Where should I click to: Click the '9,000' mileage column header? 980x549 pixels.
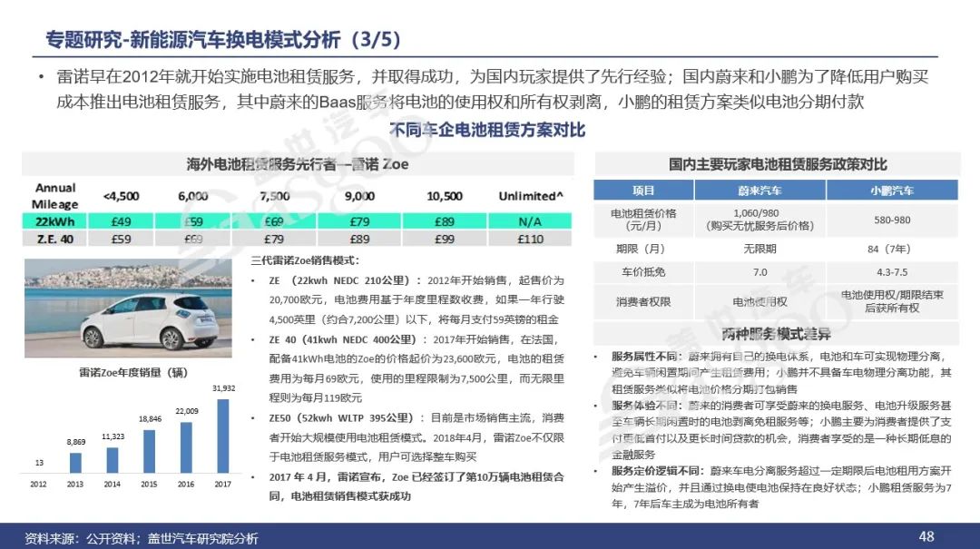(x=359, y=196)
